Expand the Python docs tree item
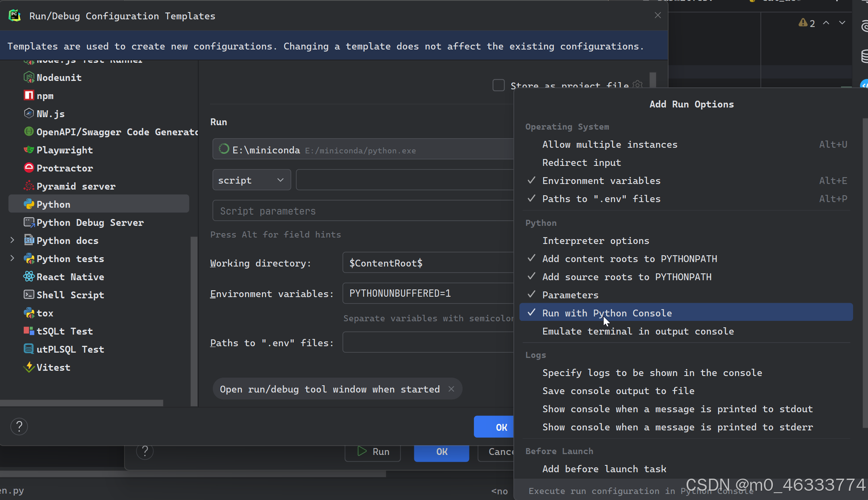The height and width of the screenshot is (500, 868). coord(12,240)
